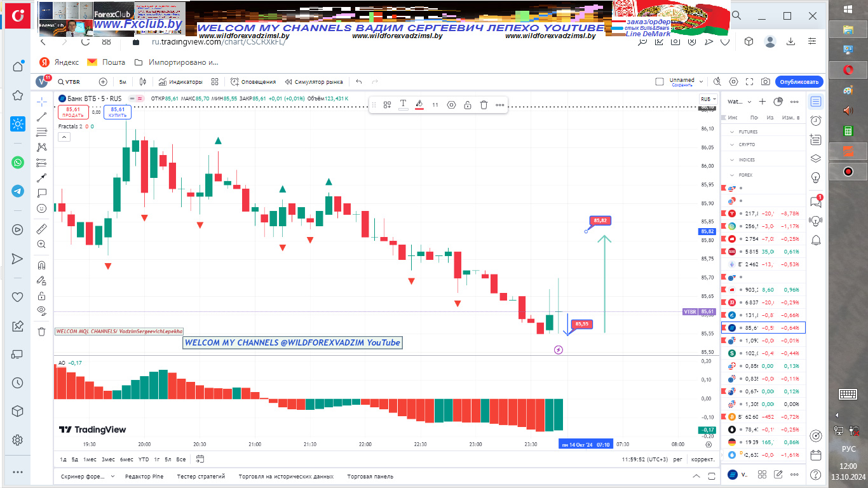Enter fullscreen chart mode
Image resolution: width=868 pixels, height=488 pixels.
point(750,82)
